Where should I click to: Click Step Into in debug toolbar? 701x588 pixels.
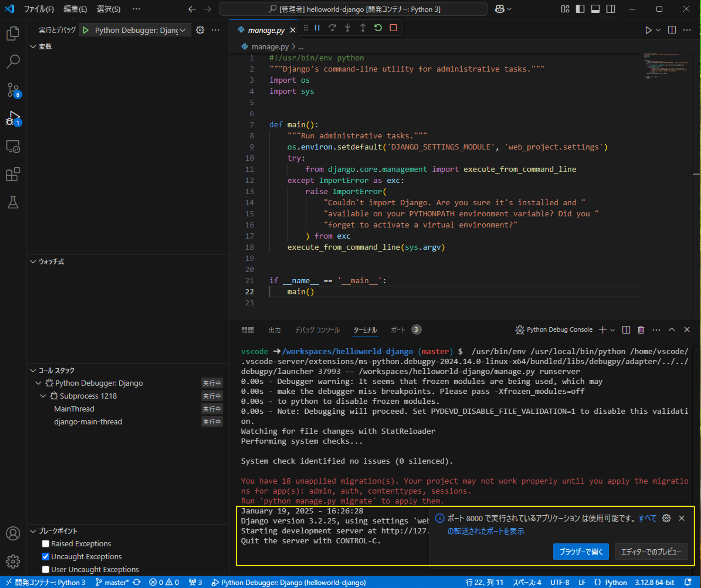[348, 28]
